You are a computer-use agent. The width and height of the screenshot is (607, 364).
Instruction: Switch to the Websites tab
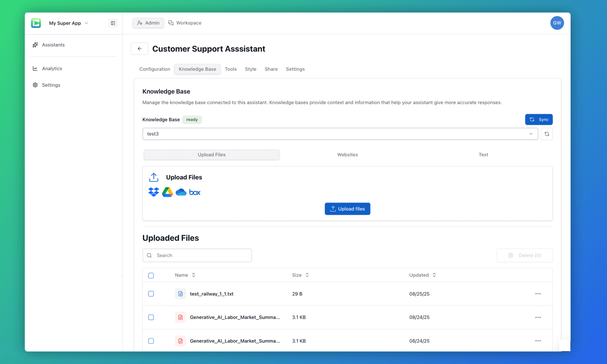347,155
